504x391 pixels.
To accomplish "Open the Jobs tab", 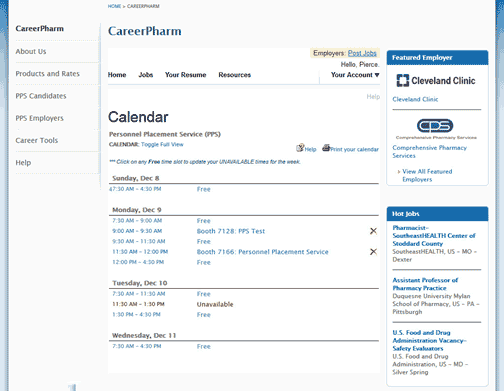I will point(146,75).
